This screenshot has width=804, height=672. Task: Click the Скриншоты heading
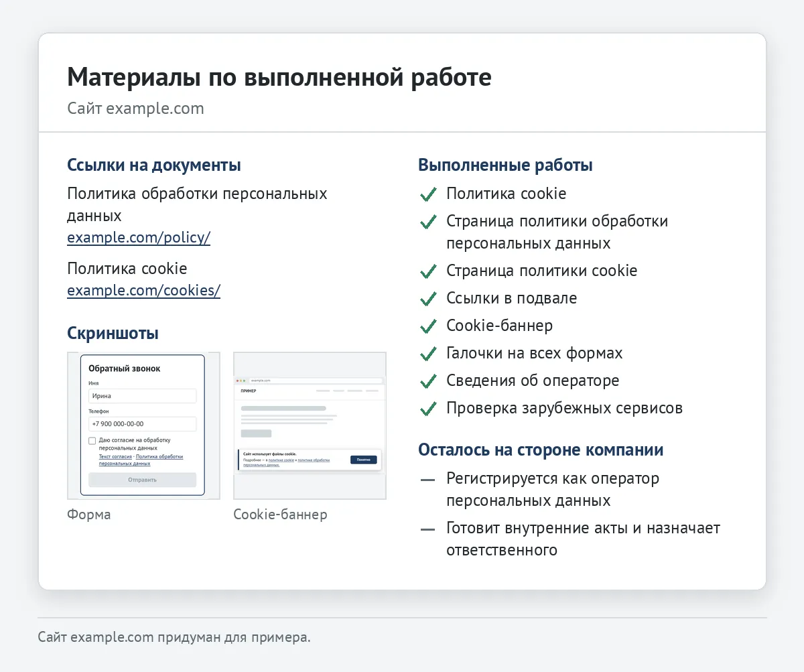(x=113, y=334)
